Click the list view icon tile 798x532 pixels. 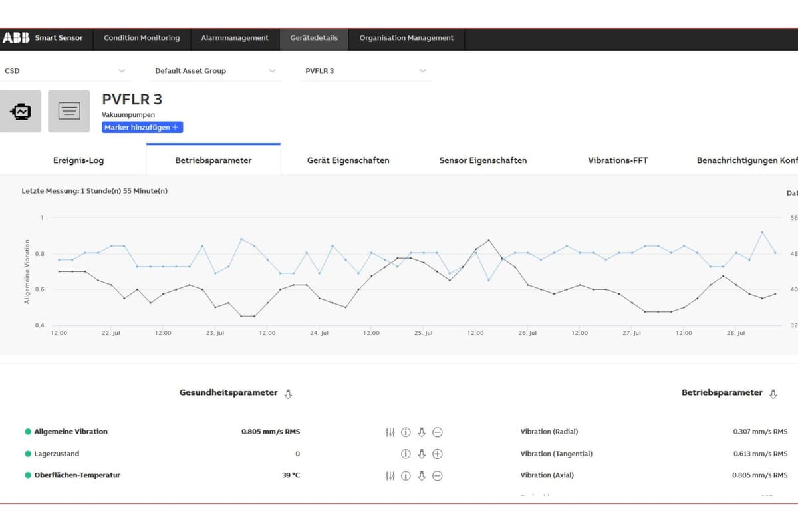(69, 111)
